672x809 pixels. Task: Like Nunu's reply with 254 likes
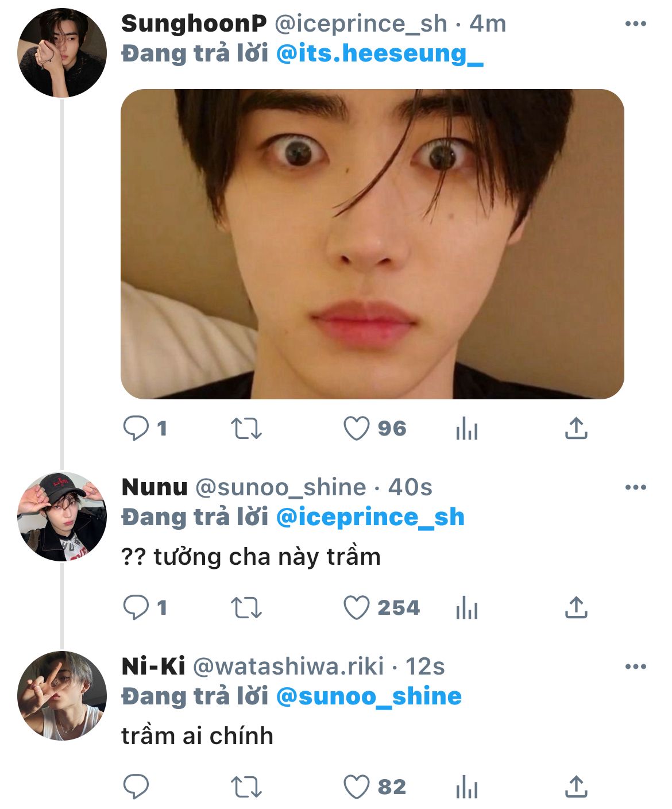click(356, 608)
